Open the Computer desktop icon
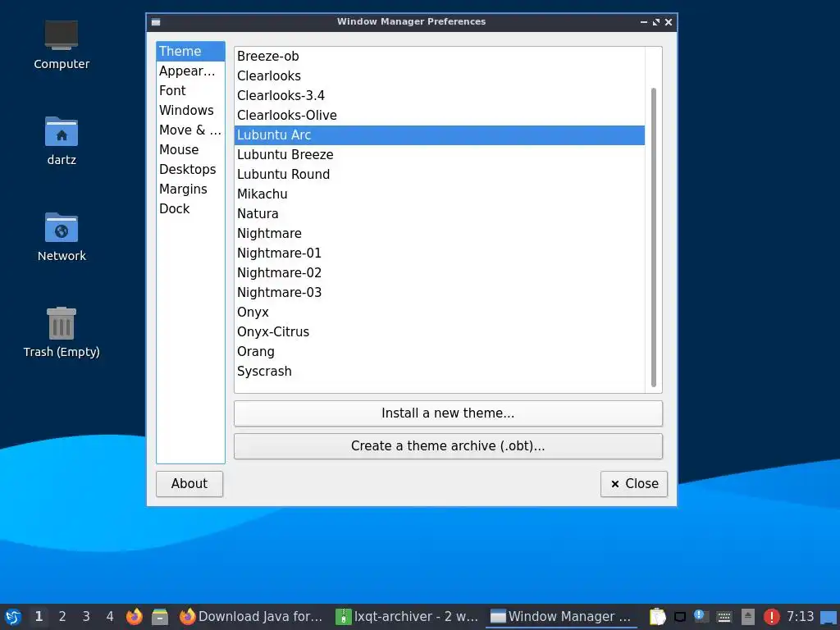The height and width of the screenshot is (630, 840). pos(62,45)
